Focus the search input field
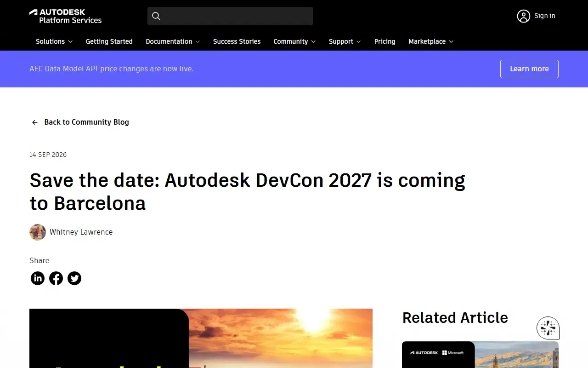Screen dimensions: 588x368 (230, 16)
